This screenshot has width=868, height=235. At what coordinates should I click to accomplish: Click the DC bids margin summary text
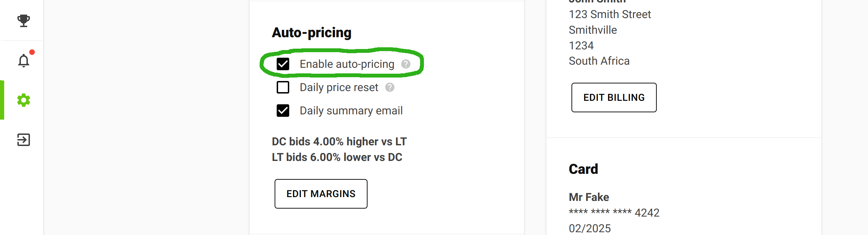(339, 141)
